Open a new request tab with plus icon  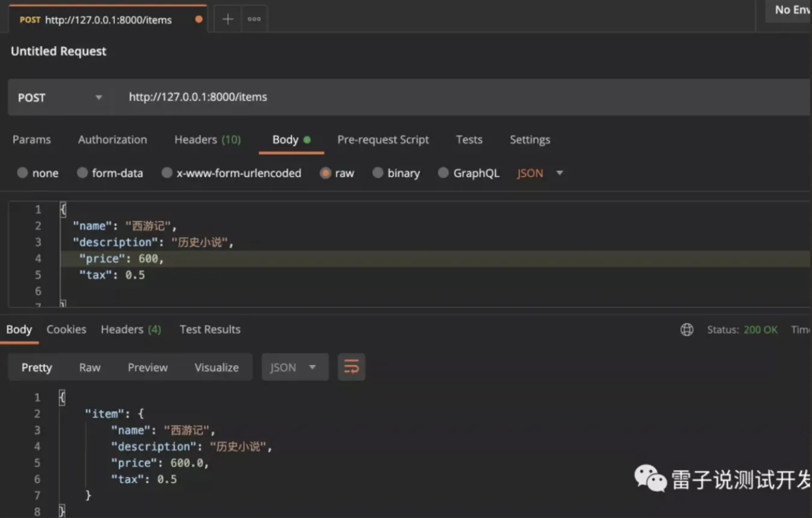[x=228, y=19]
